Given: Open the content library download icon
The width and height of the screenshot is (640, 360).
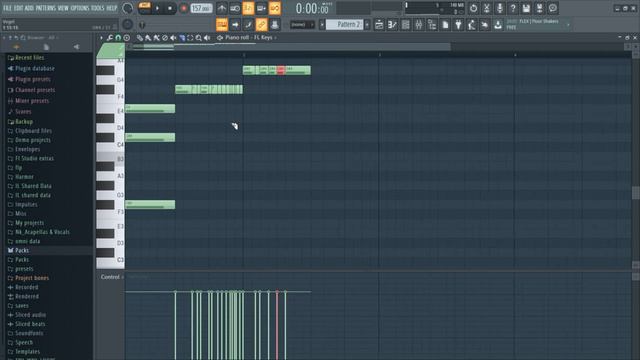Looking at the screenshot, I should tap(498, 24).
